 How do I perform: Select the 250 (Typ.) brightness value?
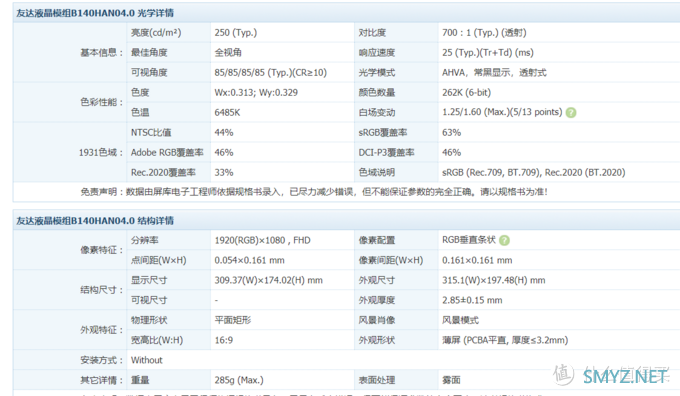pos(235,33)
